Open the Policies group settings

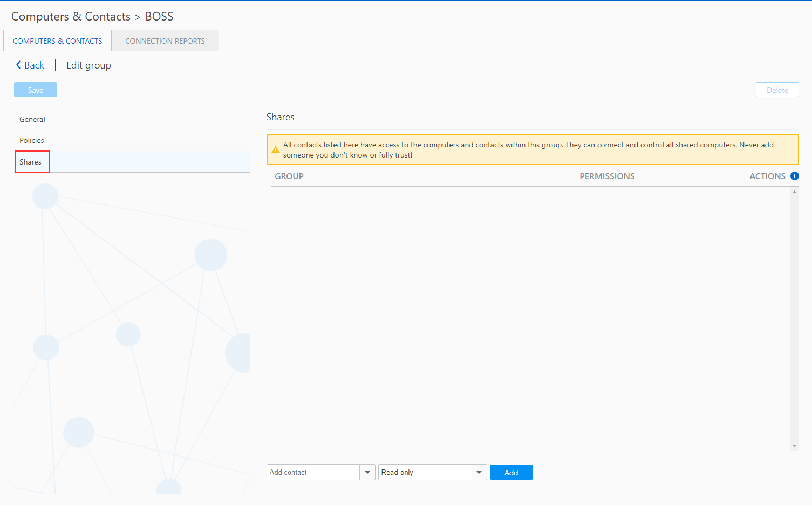click(x=31, y=140)
